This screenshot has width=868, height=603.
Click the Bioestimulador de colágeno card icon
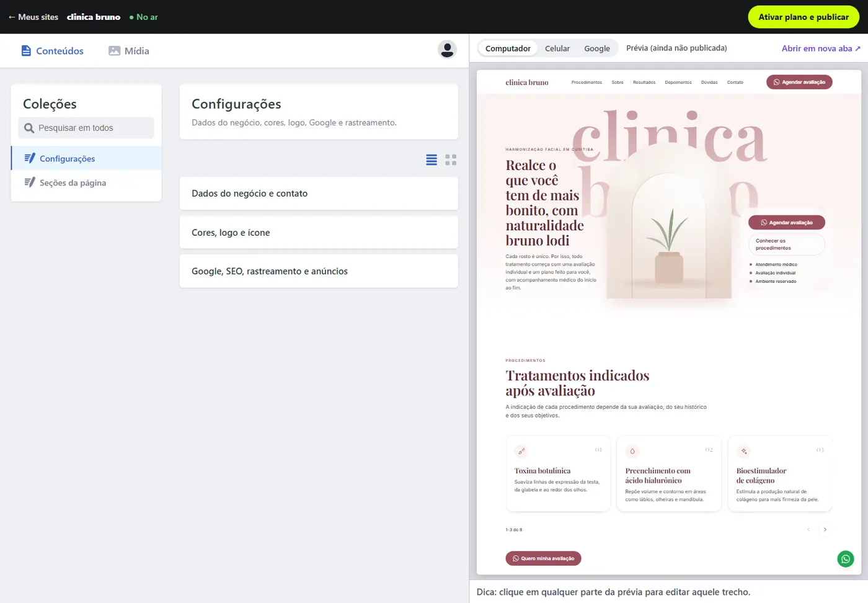pos(743,451)
